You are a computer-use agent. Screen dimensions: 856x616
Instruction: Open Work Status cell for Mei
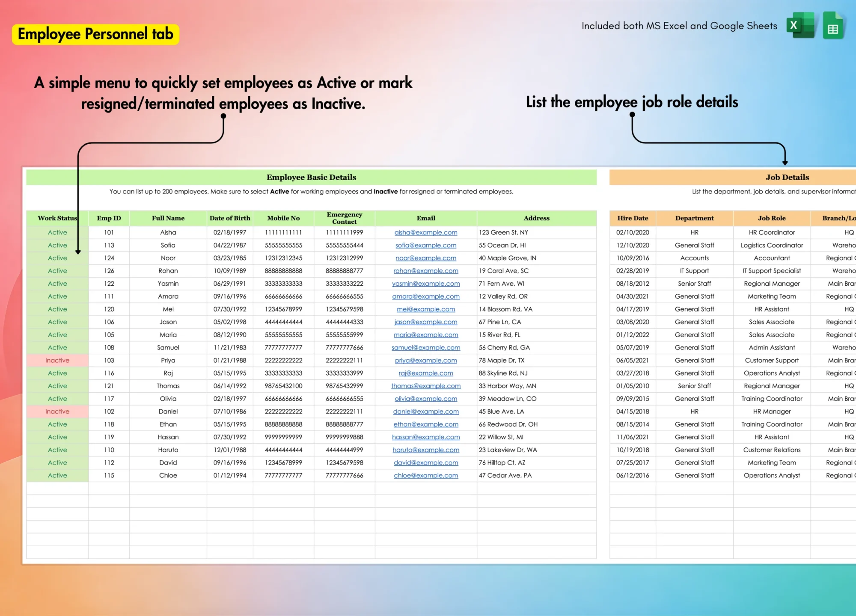(x=57, y=309)
